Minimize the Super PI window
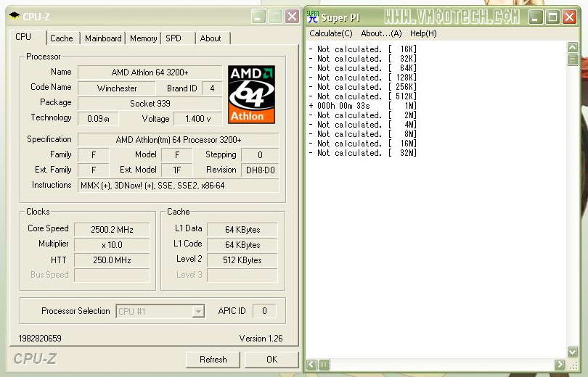This screenshot has width=588, height=377. 536,17
